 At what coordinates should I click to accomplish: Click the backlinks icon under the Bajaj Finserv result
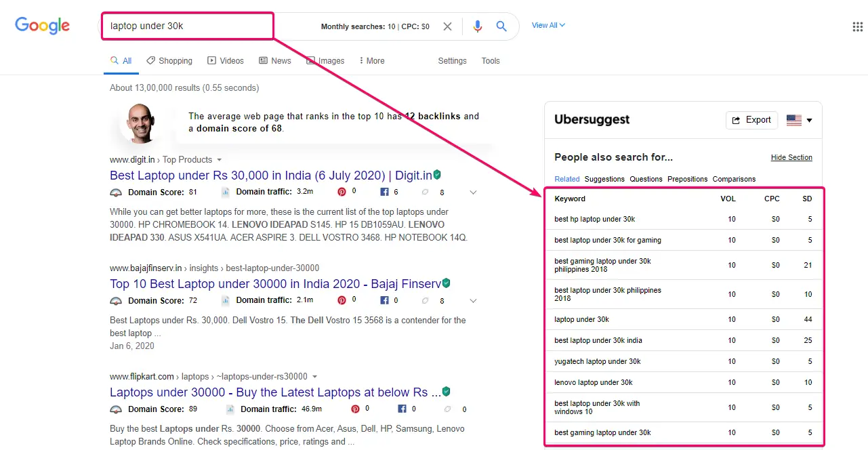pos(426,301)
